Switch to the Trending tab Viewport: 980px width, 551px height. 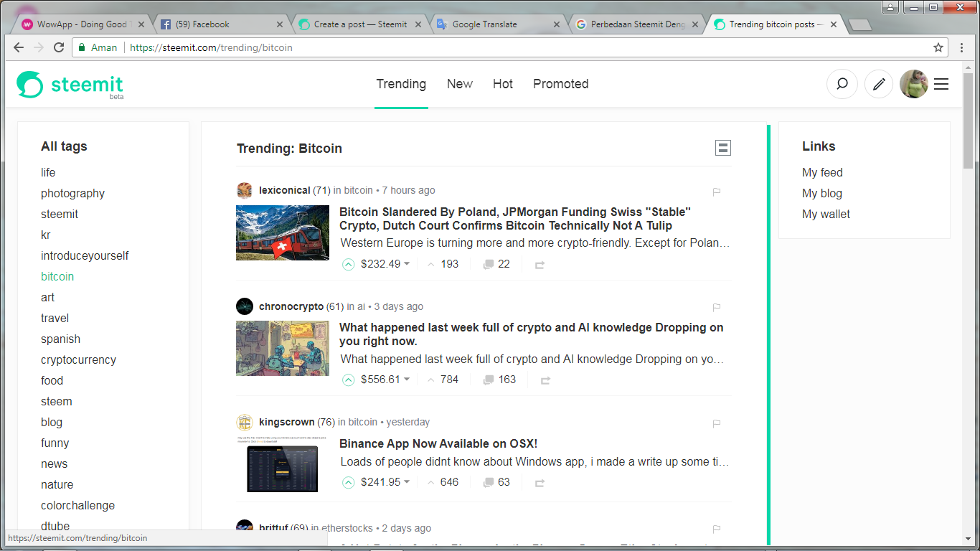[401, 84]
